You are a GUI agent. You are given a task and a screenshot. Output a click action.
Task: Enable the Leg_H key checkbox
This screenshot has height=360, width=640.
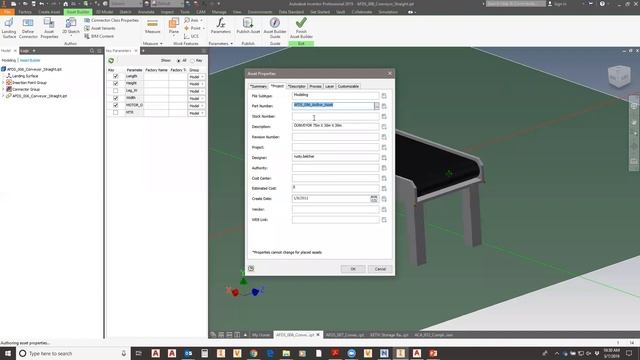coord(116,91)
